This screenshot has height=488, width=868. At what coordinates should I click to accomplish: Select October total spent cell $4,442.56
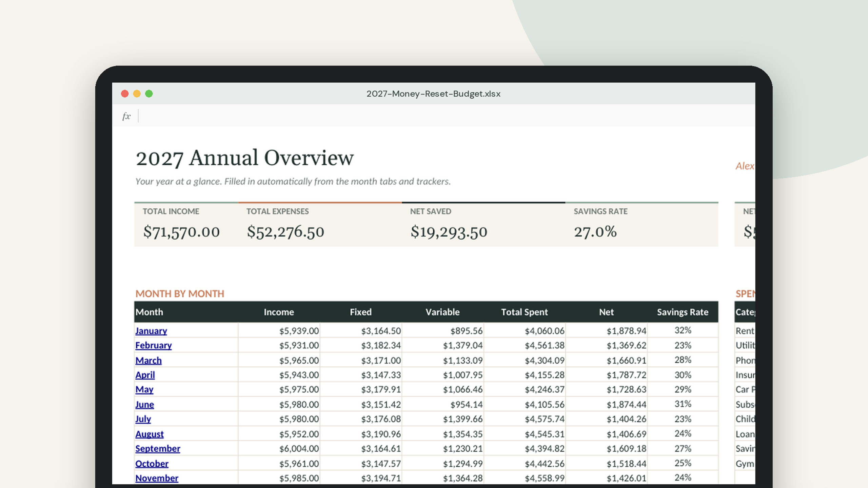tap(525, 463)
